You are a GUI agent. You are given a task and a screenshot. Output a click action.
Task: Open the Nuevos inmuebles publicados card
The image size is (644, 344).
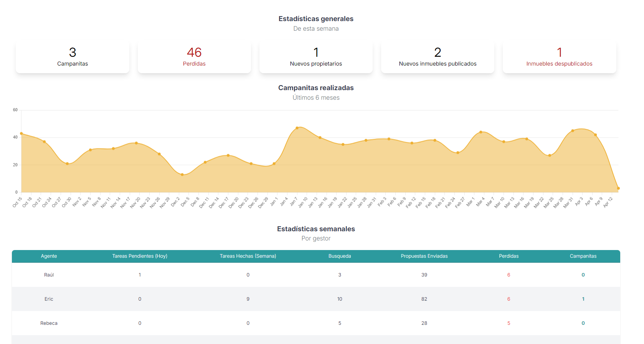438,57
